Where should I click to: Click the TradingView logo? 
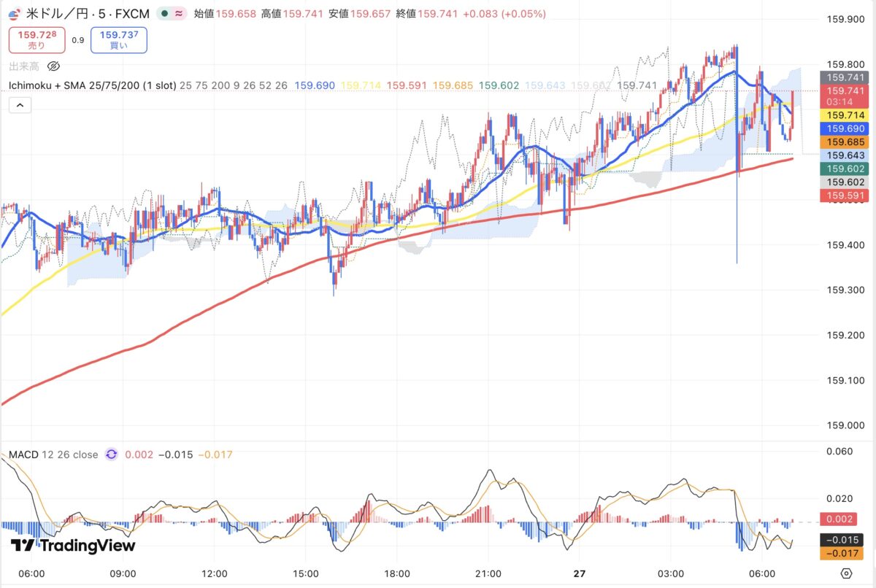[73, 546]
